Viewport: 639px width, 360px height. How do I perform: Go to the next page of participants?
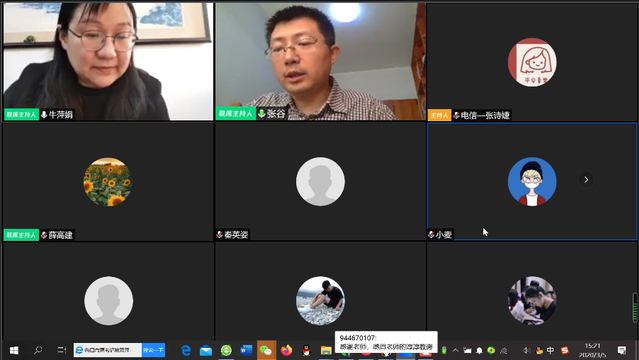tap(586, 179)
